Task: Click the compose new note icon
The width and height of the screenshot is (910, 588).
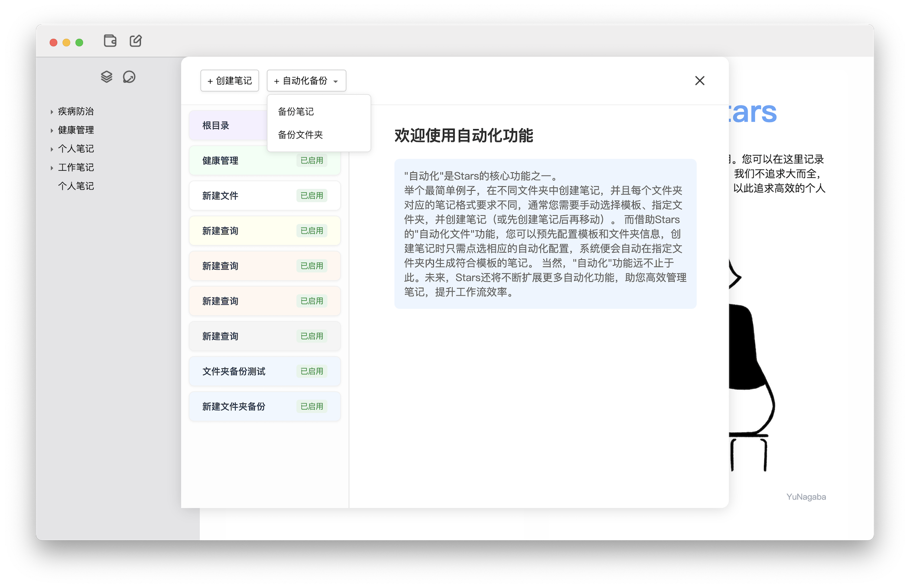Action: tap(136, 41)
